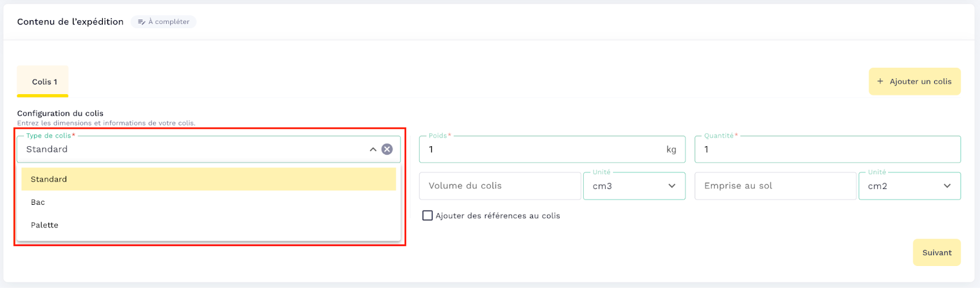The height and width of the screenshot is (288, 980).
Task: Collapse the Type de colis dropdown chevron
Action: (x=373, y=149)
